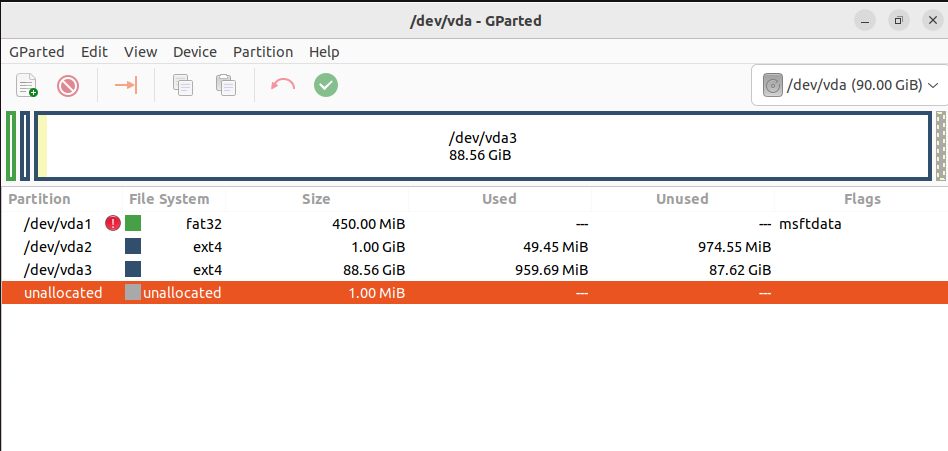
Task: Click the red warning icon on /dev/vda1
Action: pyautogui.click(x=113, y=224)
